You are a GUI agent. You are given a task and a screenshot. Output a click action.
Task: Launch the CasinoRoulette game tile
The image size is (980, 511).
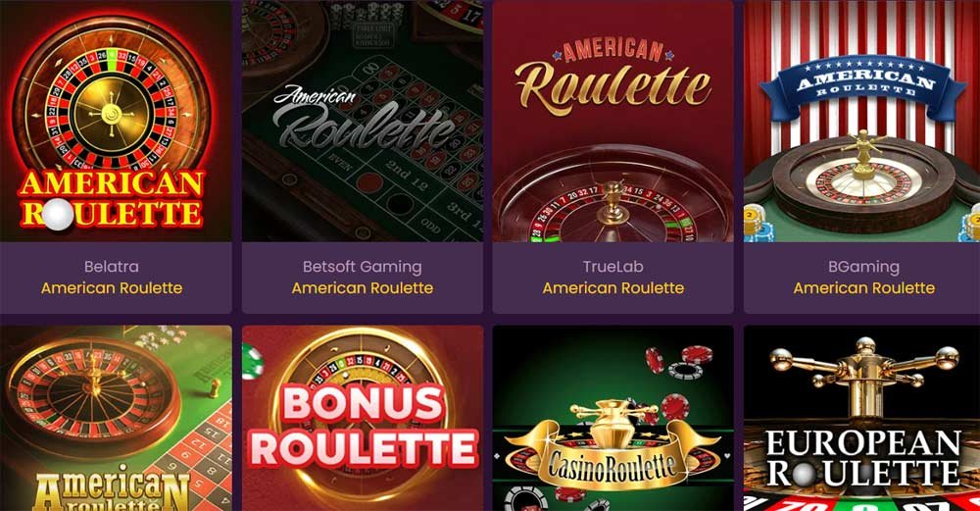click(x=613, y=418)
